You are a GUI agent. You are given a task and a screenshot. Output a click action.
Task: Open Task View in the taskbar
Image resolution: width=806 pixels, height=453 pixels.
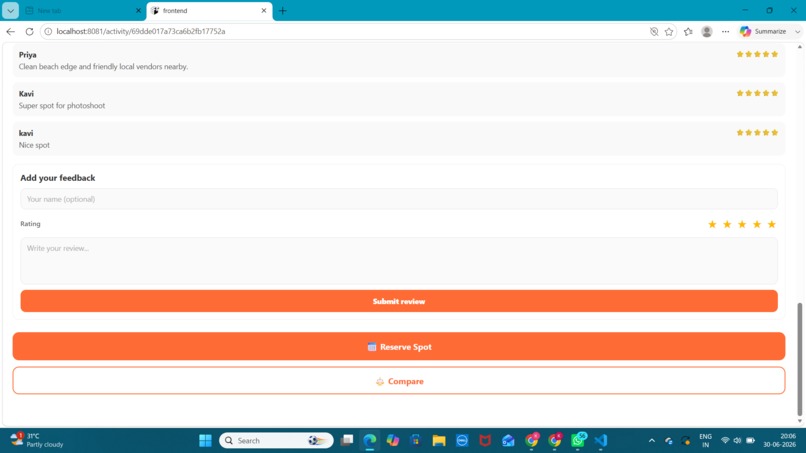point(347,440)
